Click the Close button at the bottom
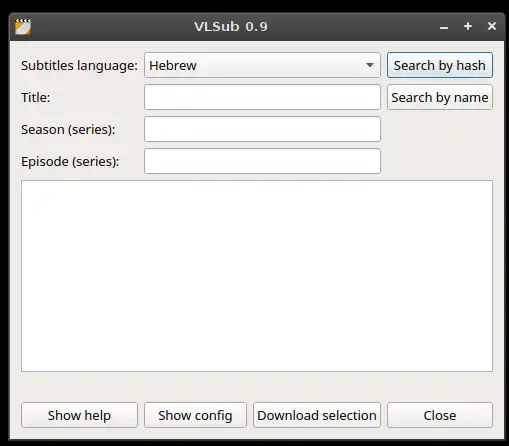509x446 pixels. [x=440, y=415]
